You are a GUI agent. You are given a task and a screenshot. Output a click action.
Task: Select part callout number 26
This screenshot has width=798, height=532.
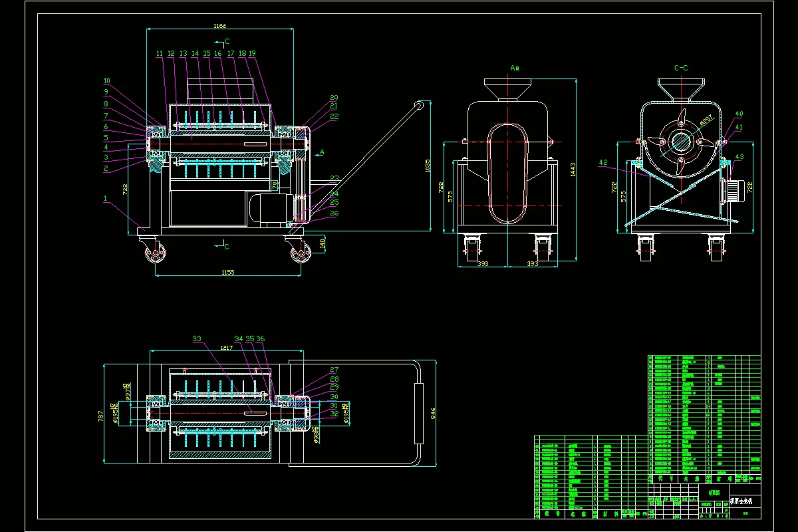pos(334,213)
